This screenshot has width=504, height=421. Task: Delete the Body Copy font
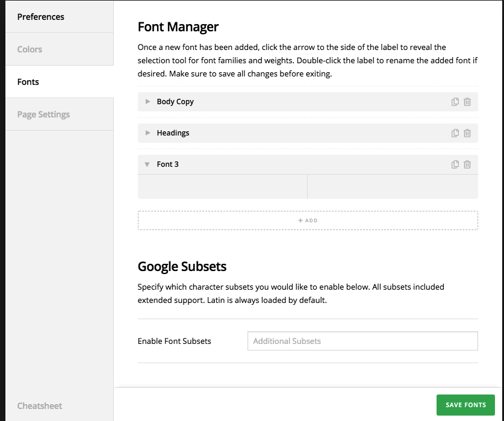(x=467, y=102)
